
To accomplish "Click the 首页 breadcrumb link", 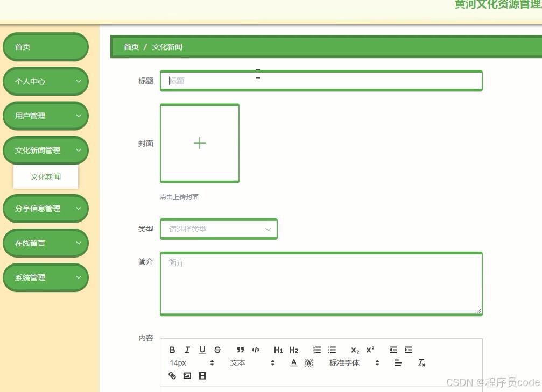I will (131, 47).
